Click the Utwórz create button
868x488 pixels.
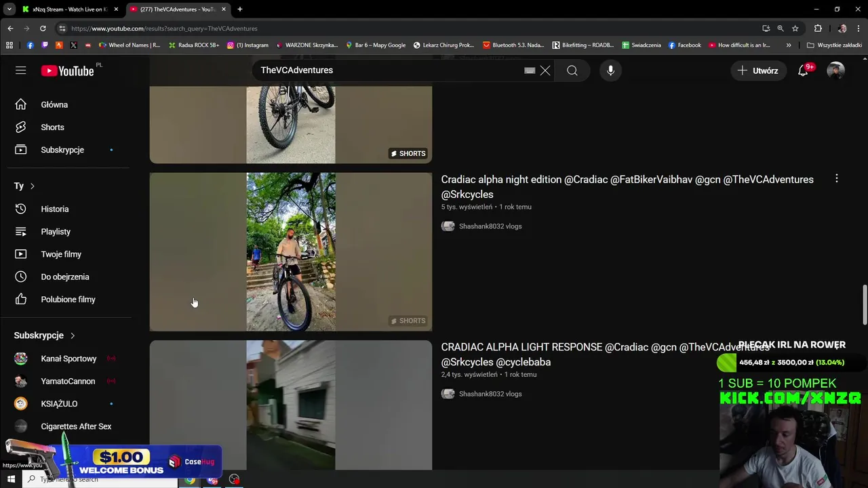(x=758, y=70)
